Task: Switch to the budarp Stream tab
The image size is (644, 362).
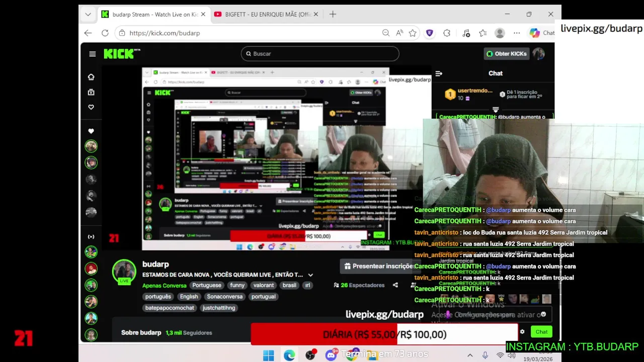Action: tap(154, 15)
